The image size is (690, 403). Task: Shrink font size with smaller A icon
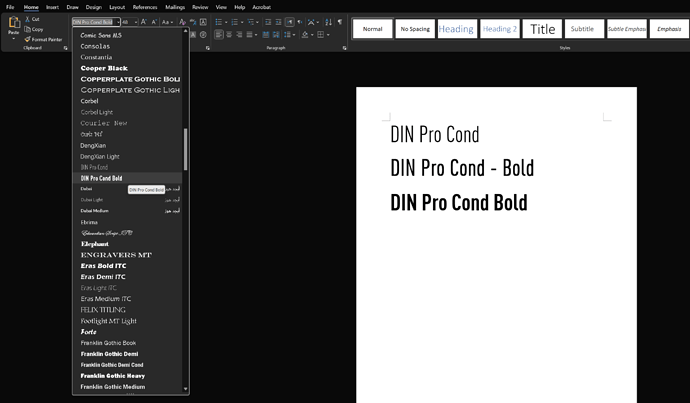pos(154,22)
